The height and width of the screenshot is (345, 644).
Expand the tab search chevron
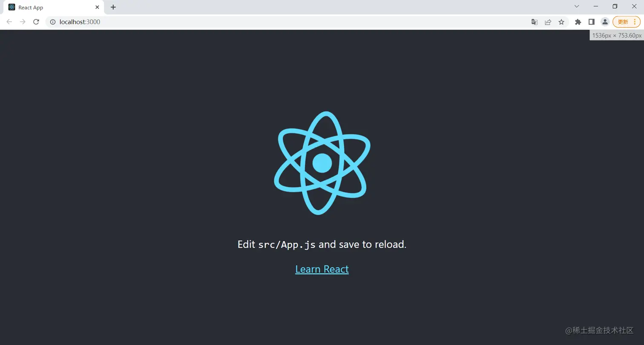pyautogui.click(x=577, y=6)
